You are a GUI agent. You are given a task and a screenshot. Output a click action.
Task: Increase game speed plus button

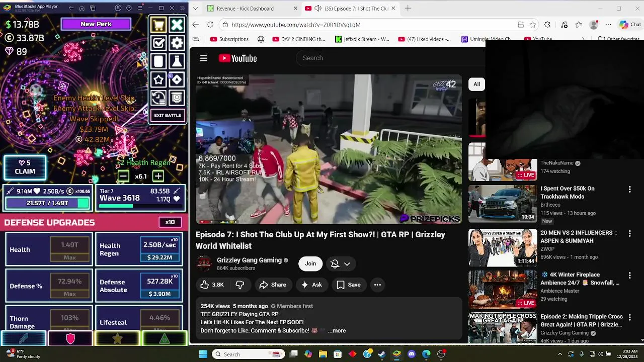(x=158, y=176)
